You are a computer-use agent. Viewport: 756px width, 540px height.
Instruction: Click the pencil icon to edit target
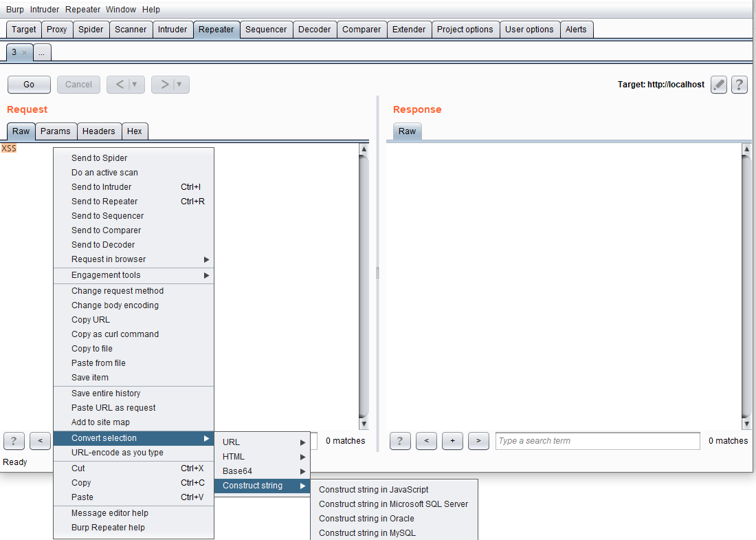(x=718, y=85)
